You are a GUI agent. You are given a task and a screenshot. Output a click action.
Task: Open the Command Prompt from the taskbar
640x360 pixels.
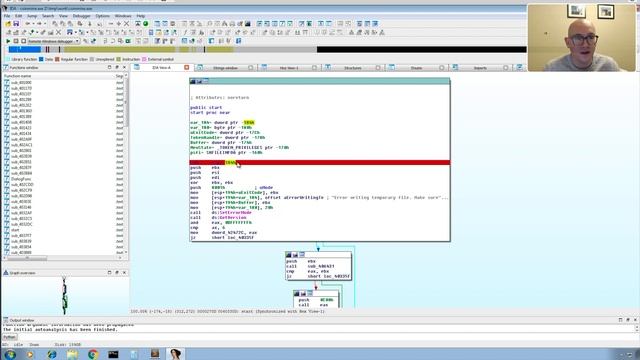[113, 354]
